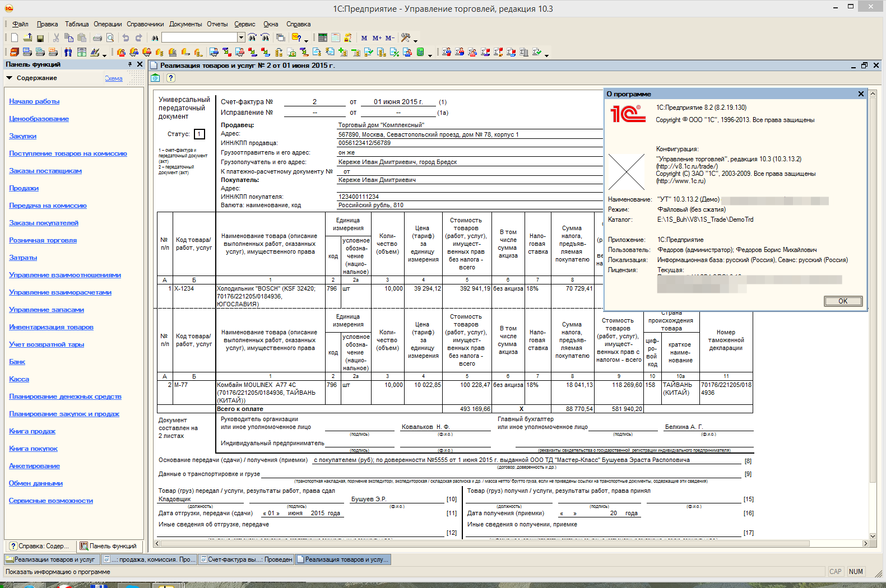886x588 pixels.
Task: Click the question mark help icon in document window
Action: click(171, 78)
